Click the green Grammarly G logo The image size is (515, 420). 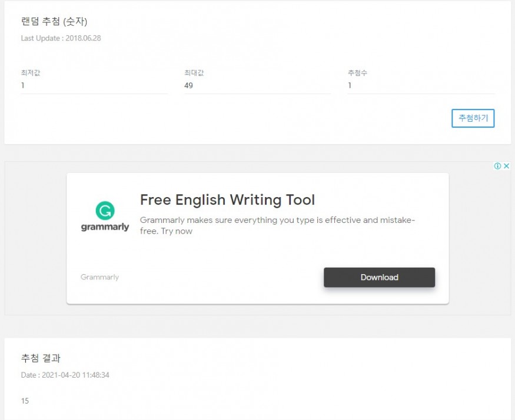click(x=105, y=211)
